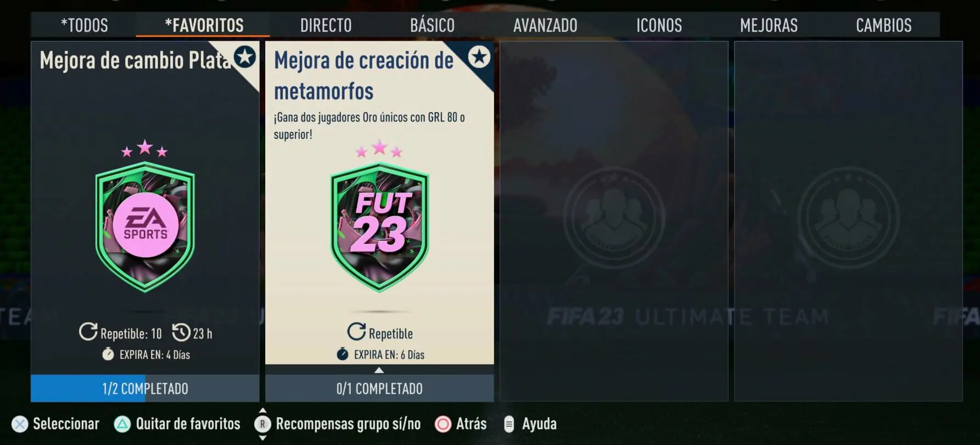This screenshot has height=445, width=980.
Task: Click the cross button icon for Seleccionar
Action: (20, 424)
